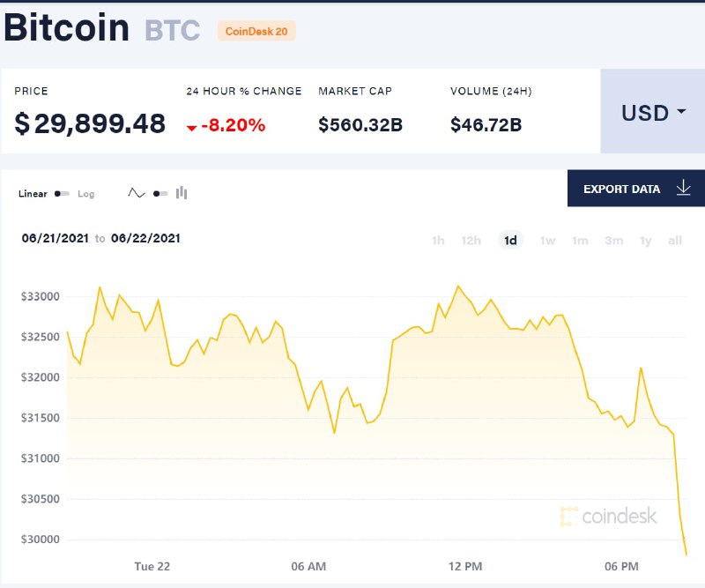
Task: Open the end date 06/22/2021 selector
Action: (146, 238)
